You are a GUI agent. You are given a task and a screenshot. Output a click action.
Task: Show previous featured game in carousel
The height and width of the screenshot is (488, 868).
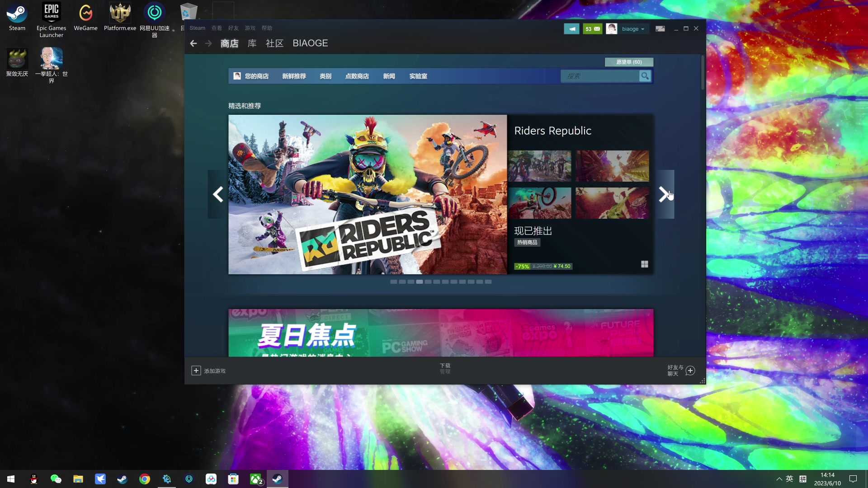click(218, 194)
